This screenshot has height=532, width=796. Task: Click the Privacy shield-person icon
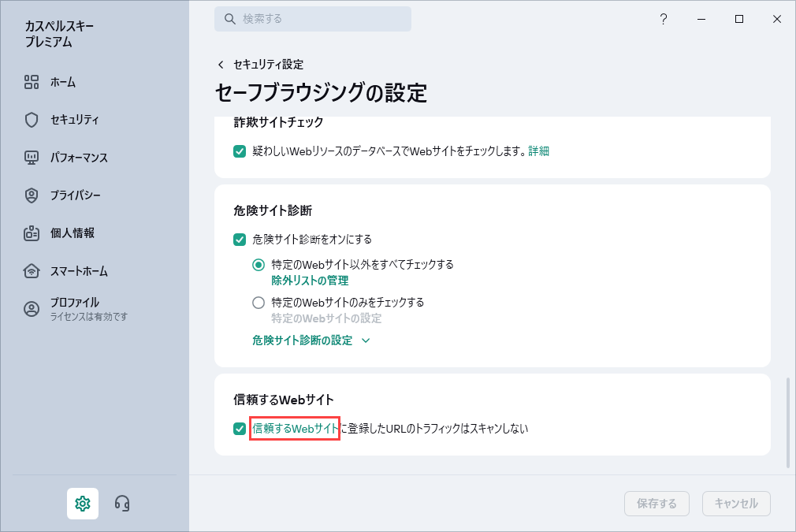32,195
